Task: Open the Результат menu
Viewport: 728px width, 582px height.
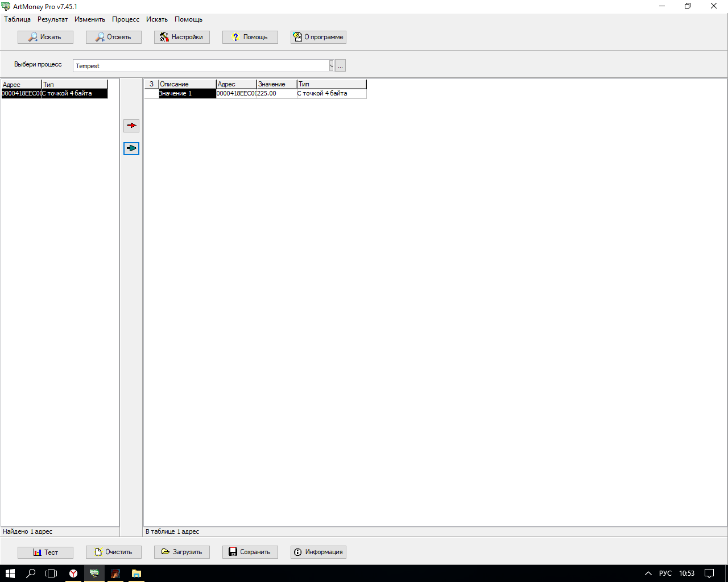Action: coord(53,19)
